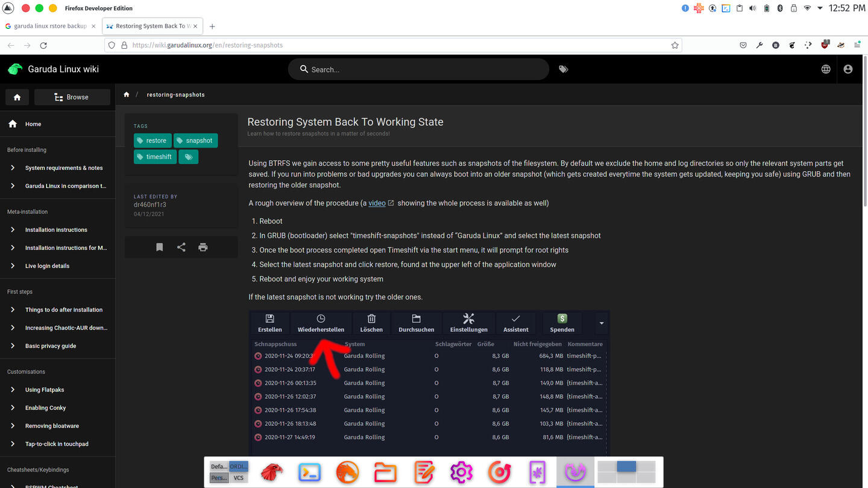This screenshot has width=868, height=488.
Task: Go back with Firefox back arrow
Action: (11, 45)
